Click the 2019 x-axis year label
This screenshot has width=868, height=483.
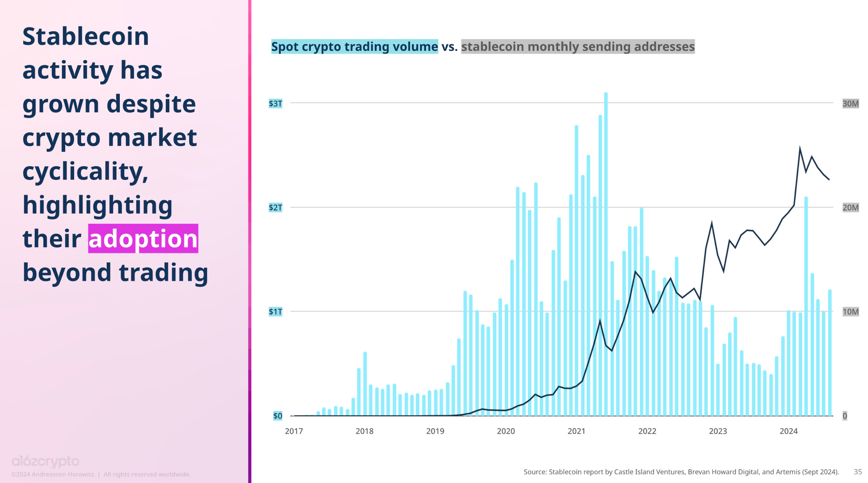435,431
